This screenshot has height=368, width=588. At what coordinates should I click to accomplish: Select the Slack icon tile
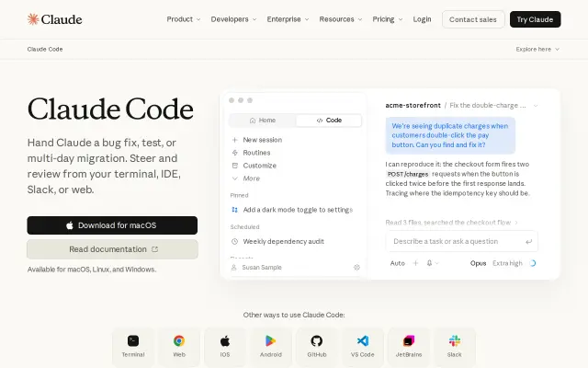[x=454, y=347]
